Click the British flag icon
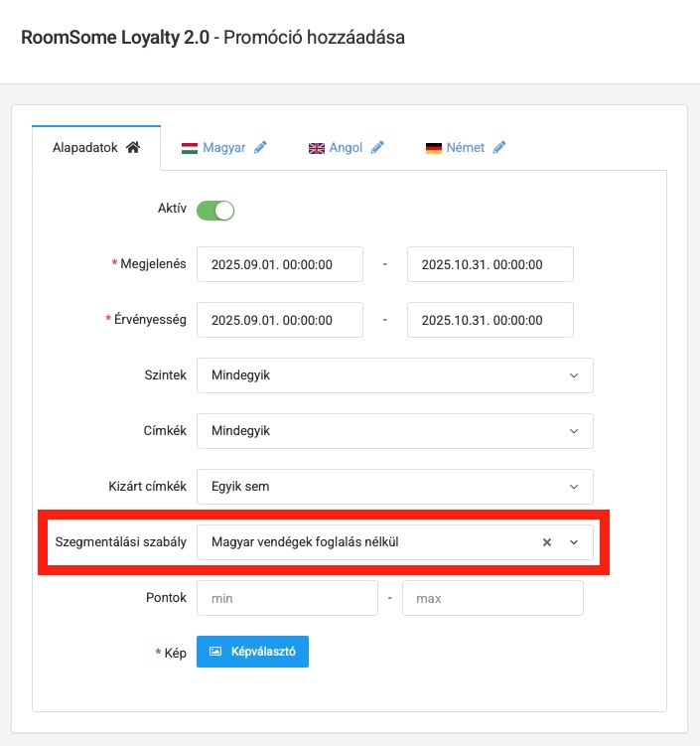 [317, 148]
